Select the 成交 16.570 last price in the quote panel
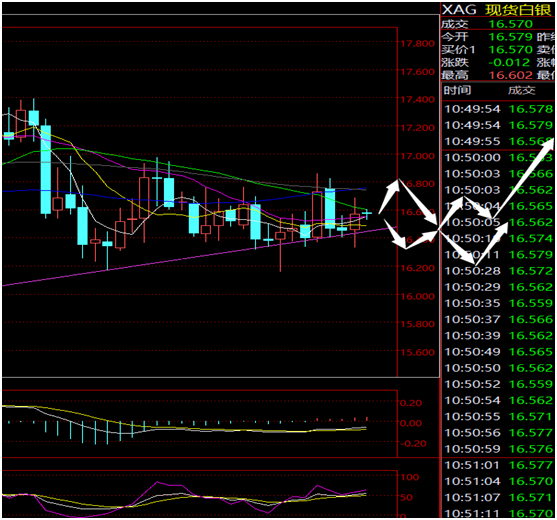557x520 pixels. [x=510, y=24]
